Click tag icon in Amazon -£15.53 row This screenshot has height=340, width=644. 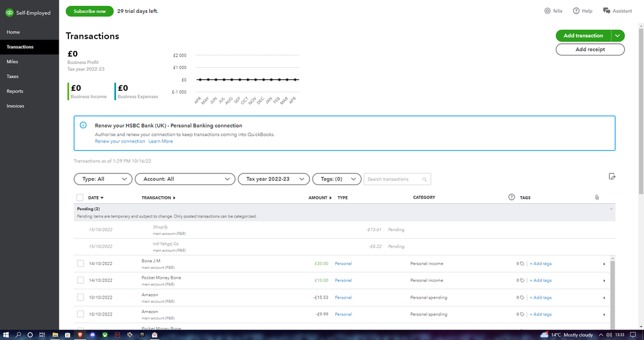[522, 297]
